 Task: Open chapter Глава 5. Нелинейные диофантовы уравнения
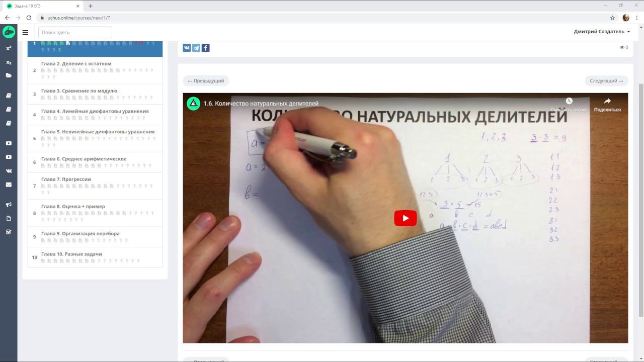pos(95,138)
